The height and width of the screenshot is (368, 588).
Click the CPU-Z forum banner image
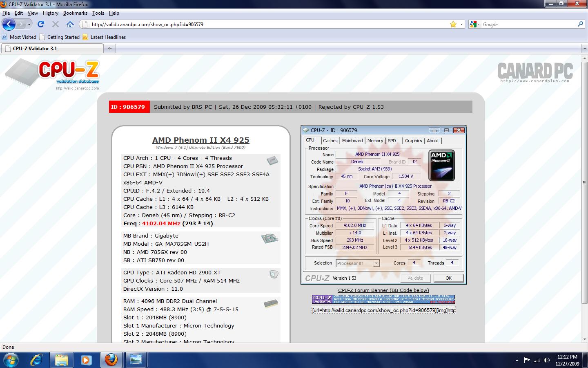coord(383,299)
